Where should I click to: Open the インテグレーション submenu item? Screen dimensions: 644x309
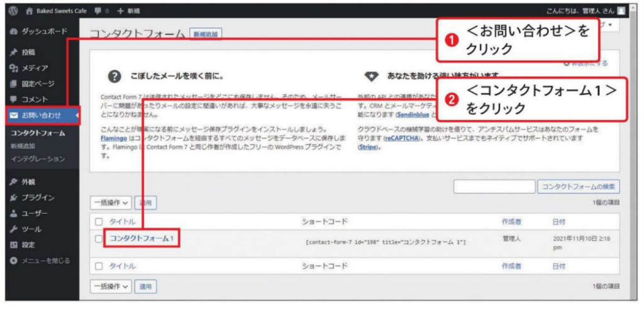37,159
